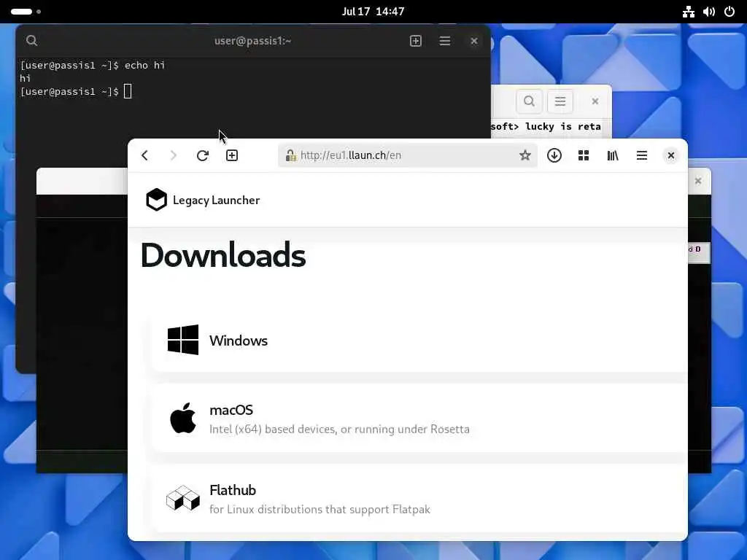Click the address bar security lock icon
The image size is (747, 560).
tap(290, 155)
